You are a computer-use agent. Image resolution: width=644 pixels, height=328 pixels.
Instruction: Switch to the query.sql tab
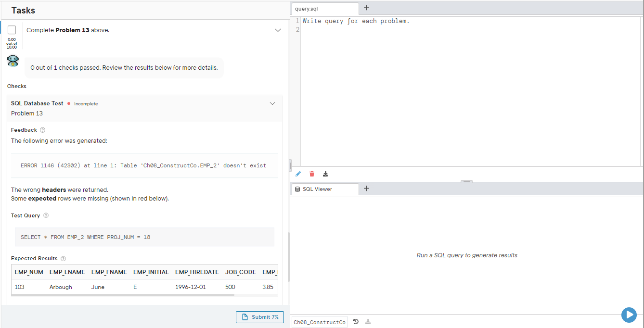(325, 9)
